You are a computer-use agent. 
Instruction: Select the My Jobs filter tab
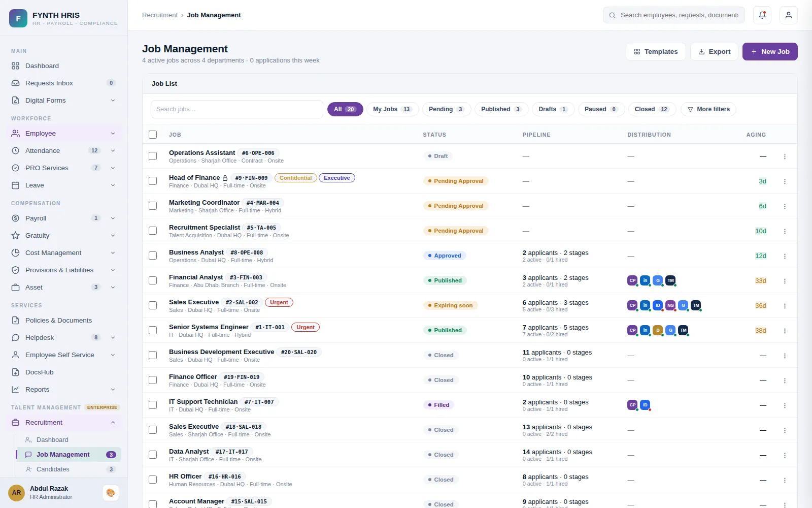(x=392, y=109)
